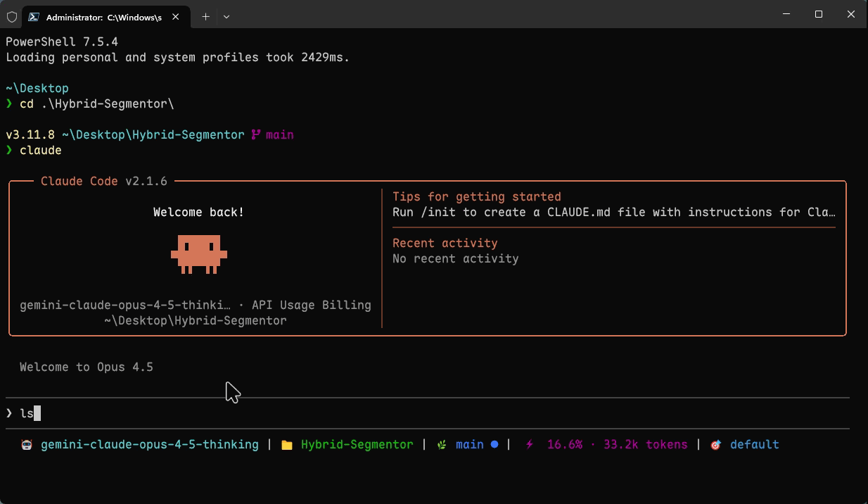Click the 'default' text in the status line
This screenshot has height=504, width=868.
[755, 444]
